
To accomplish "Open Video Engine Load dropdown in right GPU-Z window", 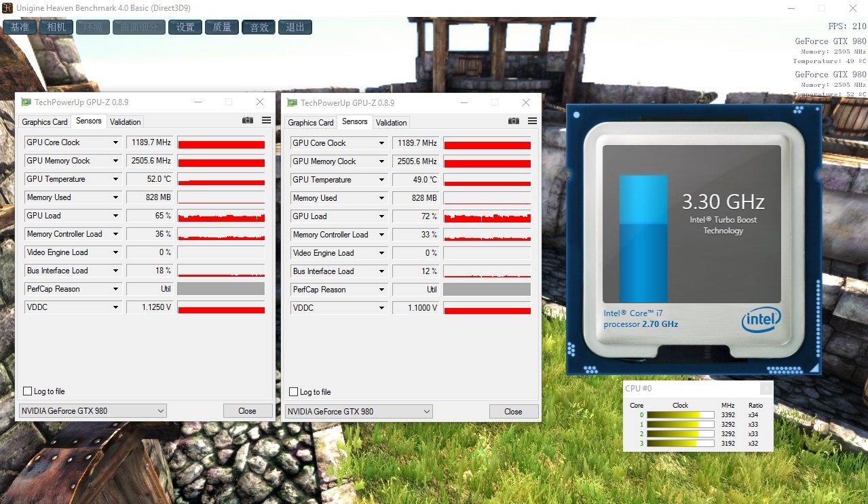I will tap(382, 253).
